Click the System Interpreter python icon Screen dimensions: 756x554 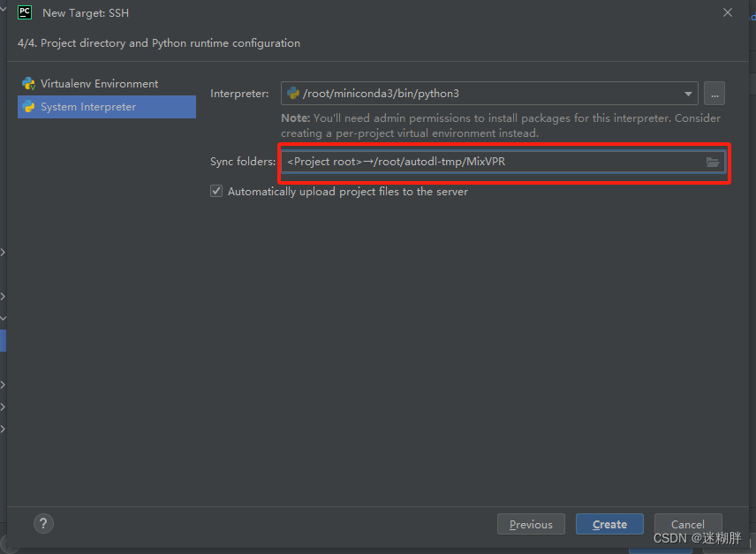pos(29,107)
